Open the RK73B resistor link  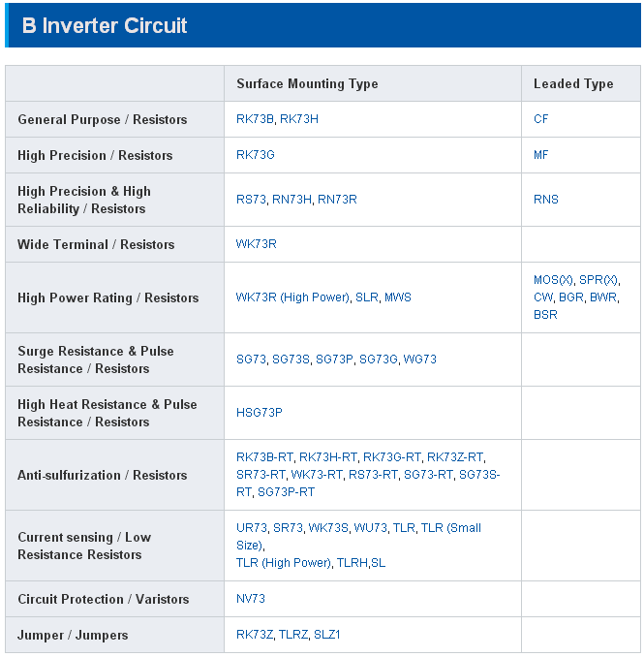[x=255, y=119]
